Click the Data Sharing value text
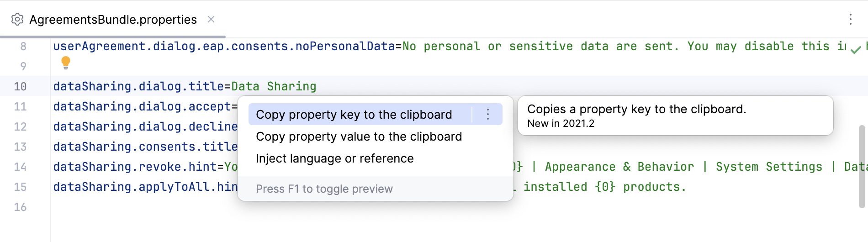Viewport: 868px width, 242px height. pos(274,87)
